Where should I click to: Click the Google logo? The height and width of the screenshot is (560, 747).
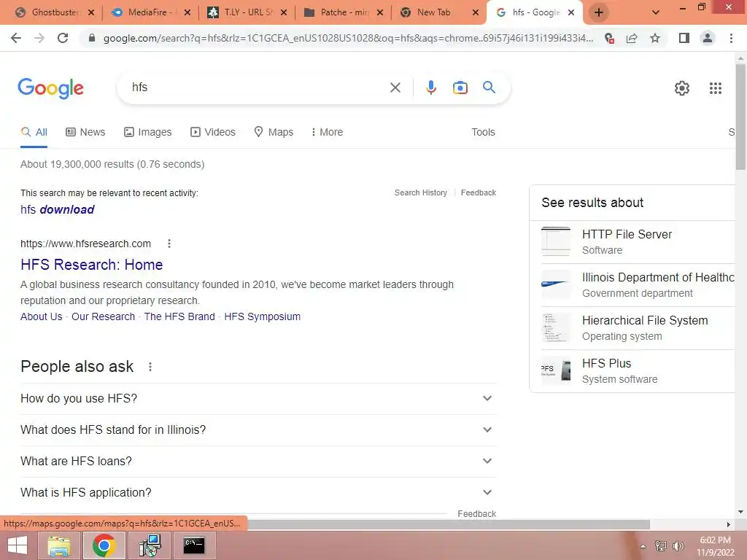tap(50, 88)
